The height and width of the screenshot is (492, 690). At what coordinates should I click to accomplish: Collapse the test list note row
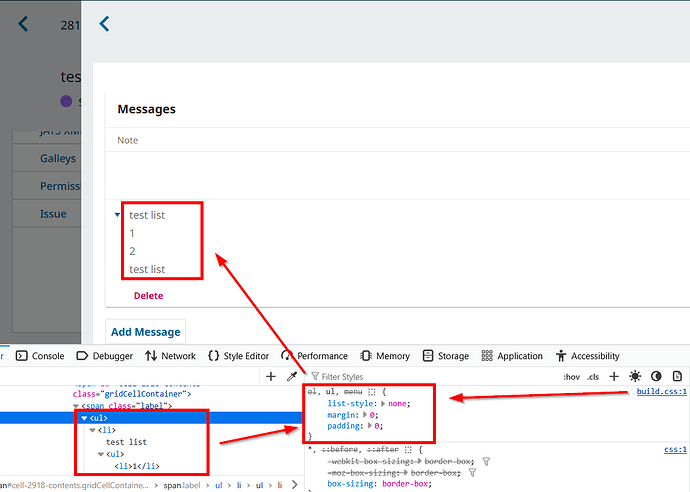pos(117,214)
